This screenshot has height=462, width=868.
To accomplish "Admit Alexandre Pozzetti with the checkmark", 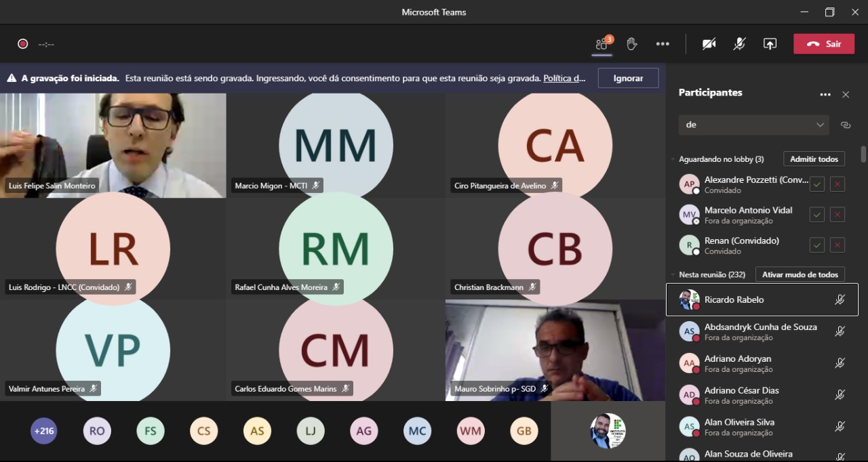I will pyautogui.click(x=817, y=184).
